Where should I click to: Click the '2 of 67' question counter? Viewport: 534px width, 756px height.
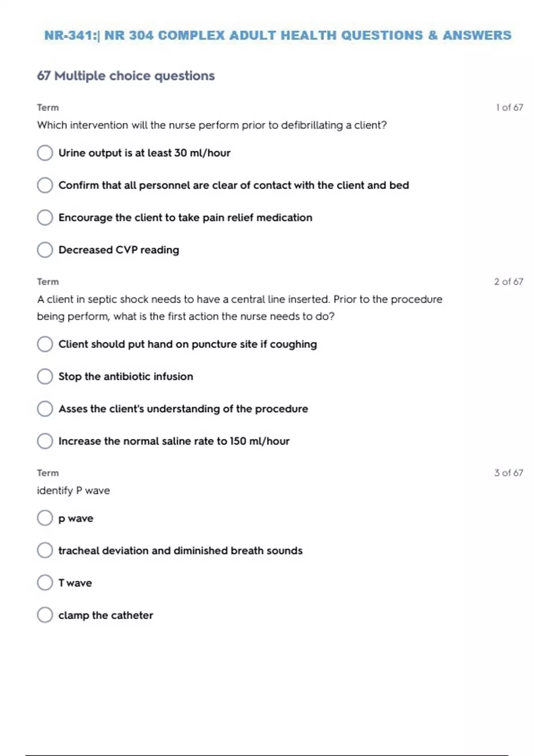(x=508, y=282)
